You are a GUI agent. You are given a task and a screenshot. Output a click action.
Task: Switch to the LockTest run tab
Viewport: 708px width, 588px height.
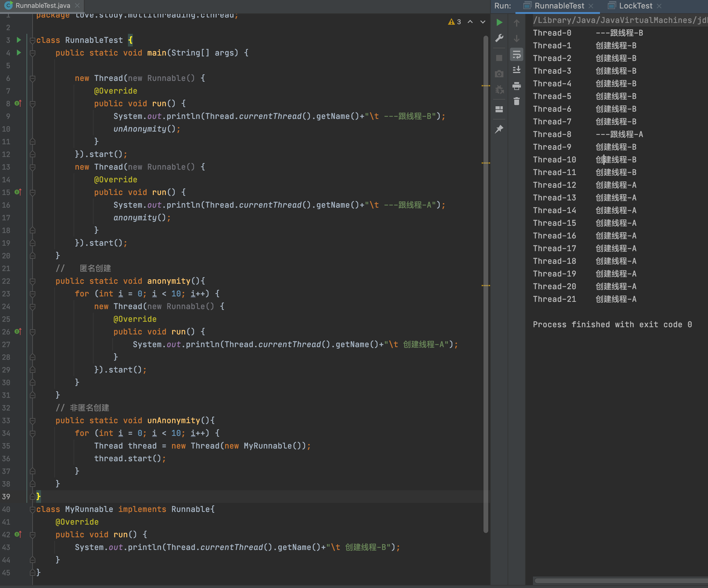point(635,6)
